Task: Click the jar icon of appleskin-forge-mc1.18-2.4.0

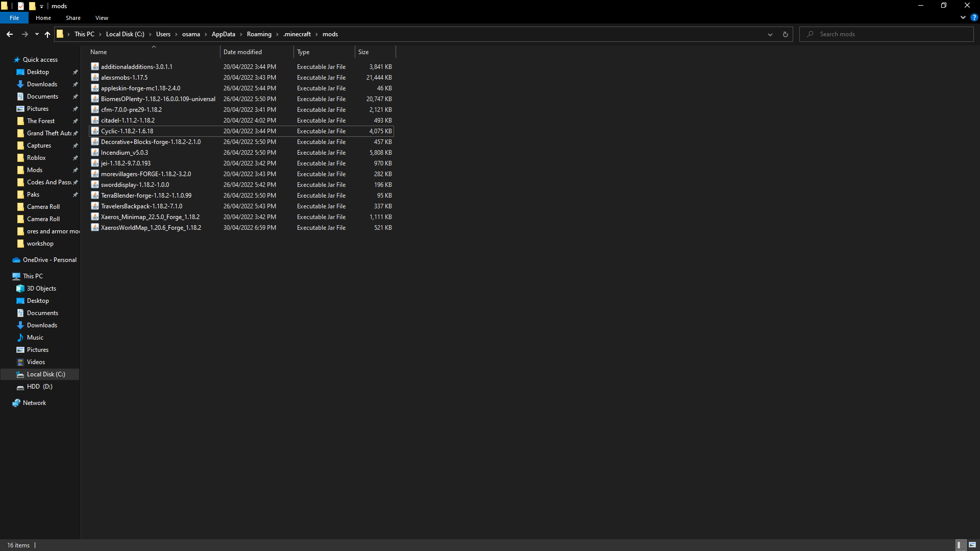Action: point(95,88)
